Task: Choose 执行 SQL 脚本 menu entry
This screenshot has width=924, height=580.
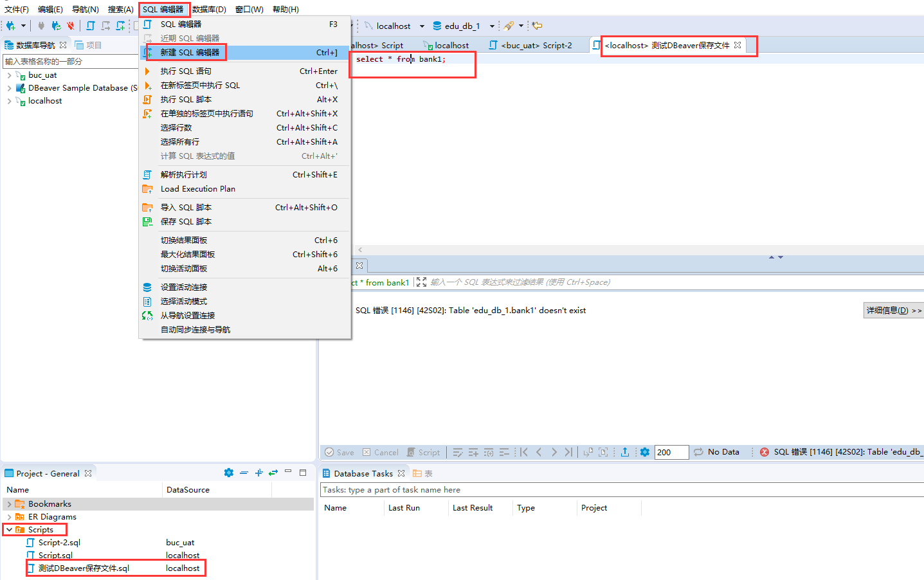Action: pyautogui.click(x=245, y=100)
